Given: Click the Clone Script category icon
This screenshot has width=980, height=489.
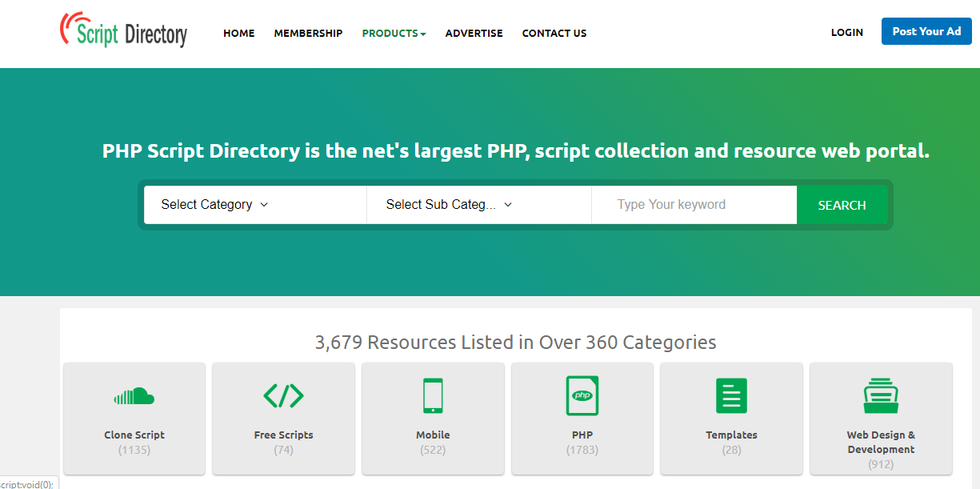Looking at the screenshot, I should [134, 395].
